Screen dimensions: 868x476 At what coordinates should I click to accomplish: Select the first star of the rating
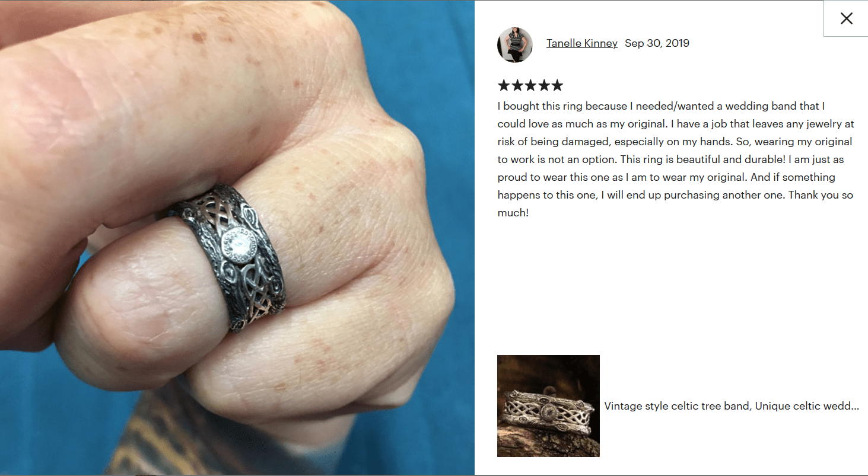[x=504, y=85]
